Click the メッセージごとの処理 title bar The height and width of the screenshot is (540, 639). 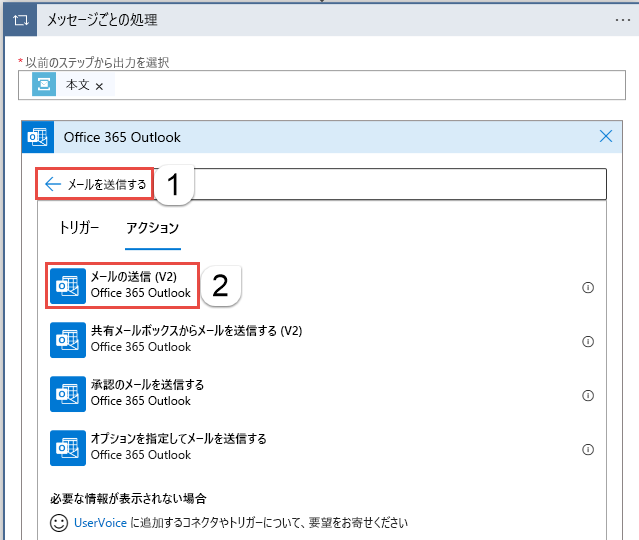(322, 20)
